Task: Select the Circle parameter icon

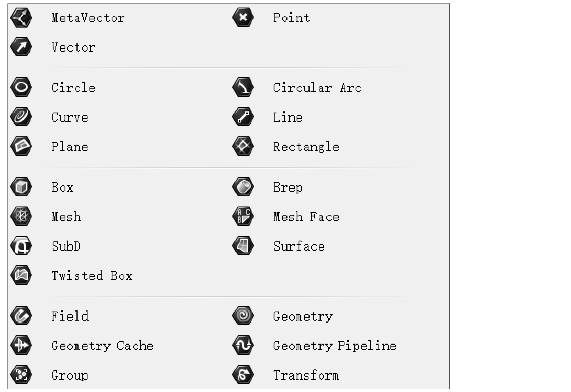Action: click(21, 87)
